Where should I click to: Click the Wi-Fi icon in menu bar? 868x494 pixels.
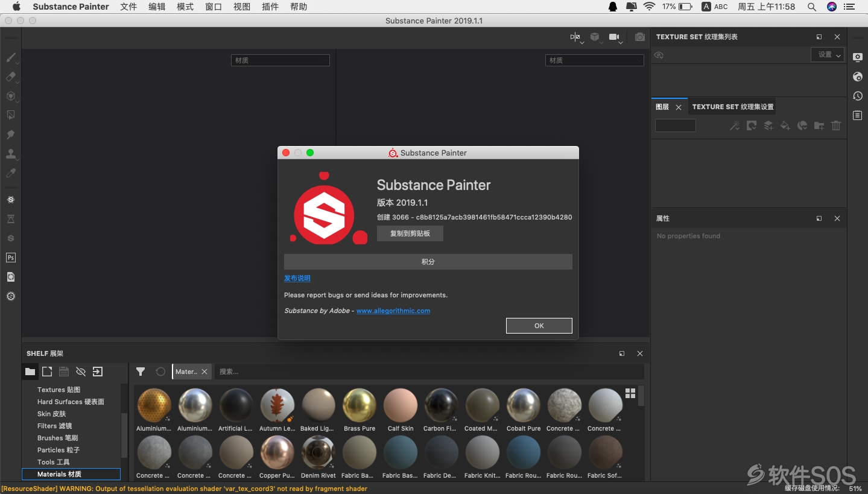649,7
